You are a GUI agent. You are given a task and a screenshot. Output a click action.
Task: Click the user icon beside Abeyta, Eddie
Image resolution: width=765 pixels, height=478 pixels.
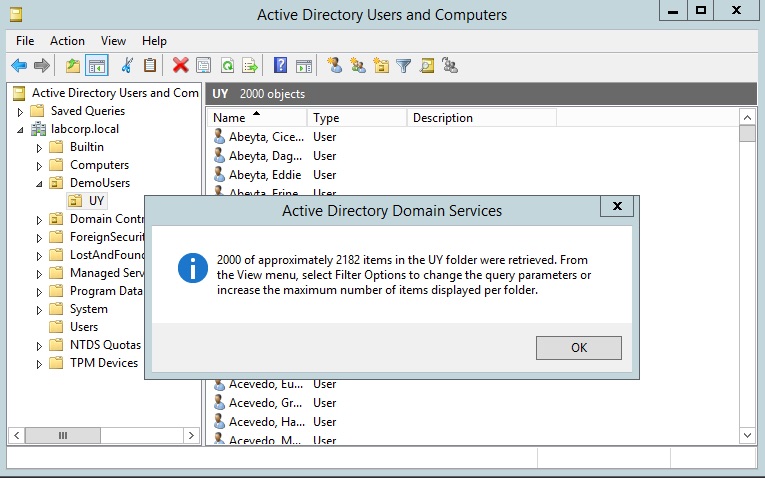(x=220, y=174)
